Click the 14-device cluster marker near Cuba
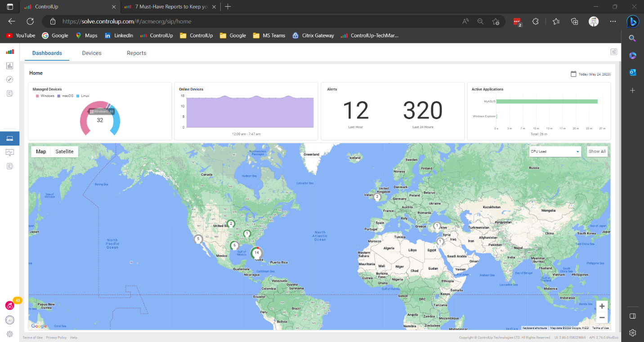The height and width of the screenshot is (342, 644). click(x=257, y=253)
